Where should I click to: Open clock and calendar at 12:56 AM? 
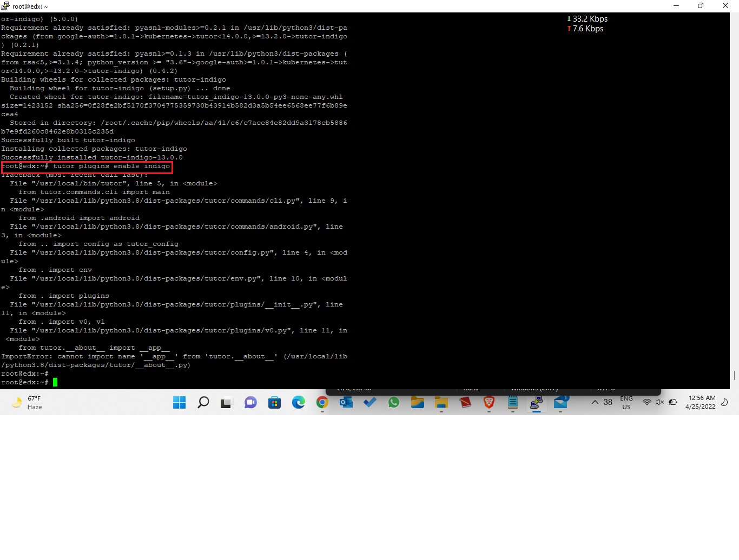[701, 402]
